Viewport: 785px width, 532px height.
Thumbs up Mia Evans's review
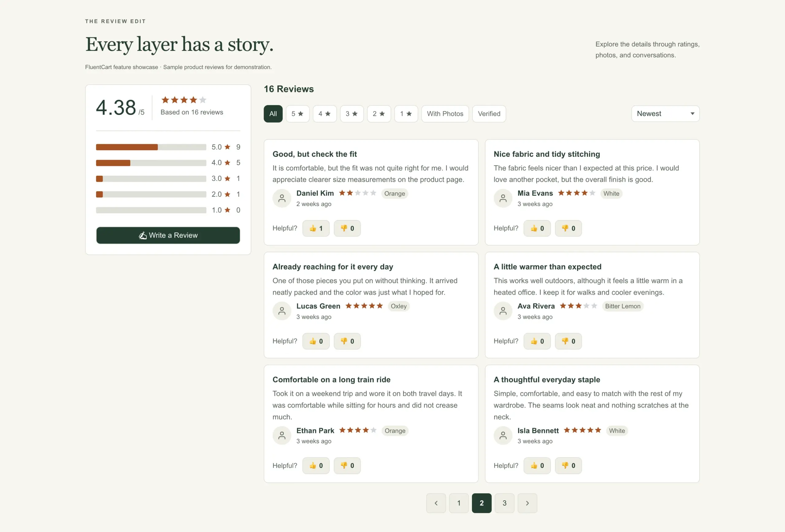(537, 228)
